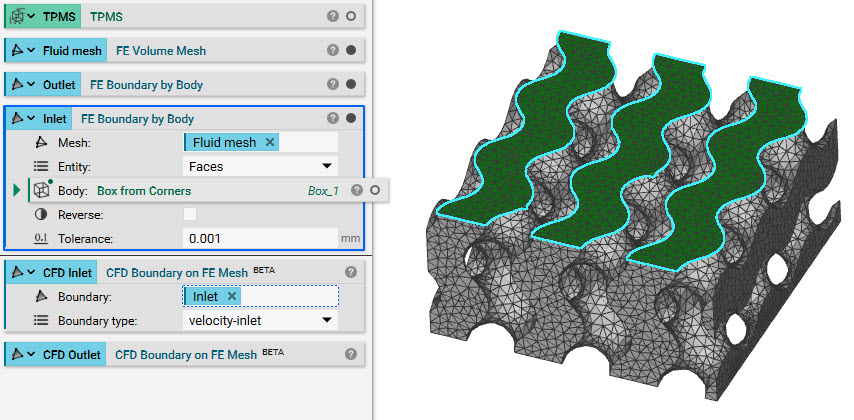Click the Outlet block mesh icon
Image resolution: width=854 pixels, height=420 pixels.
point(17,84)
